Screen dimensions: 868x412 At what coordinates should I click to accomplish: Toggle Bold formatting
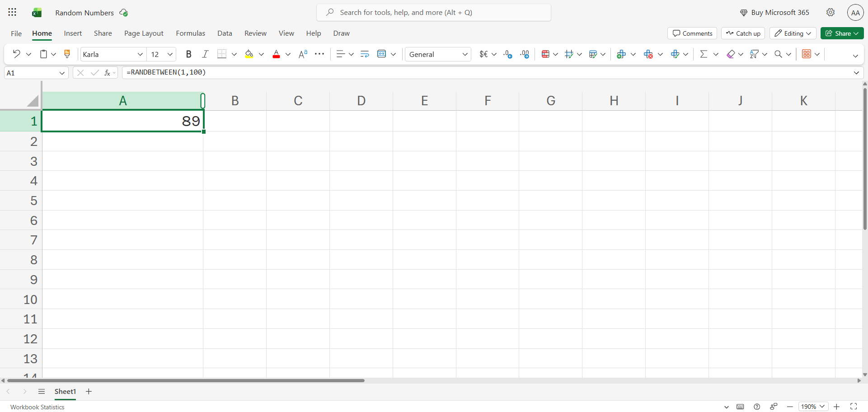tap(189, 54)
